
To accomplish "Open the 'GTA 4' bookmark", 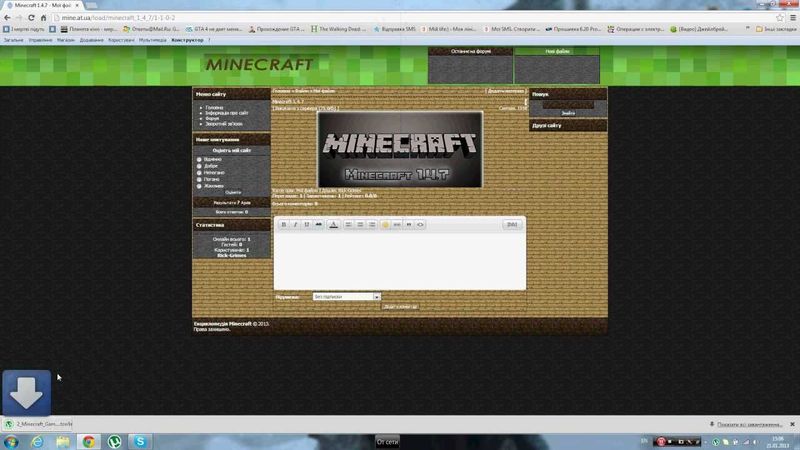I will (214, 29).
